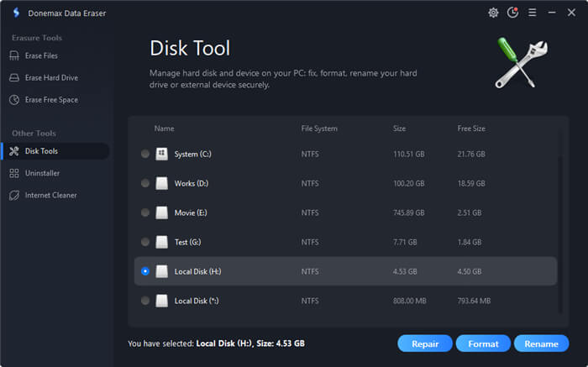The width and height of the screenshot is (588, 367).
Task: Click the Erase Files sidebar icon
Action: [14, 56]
